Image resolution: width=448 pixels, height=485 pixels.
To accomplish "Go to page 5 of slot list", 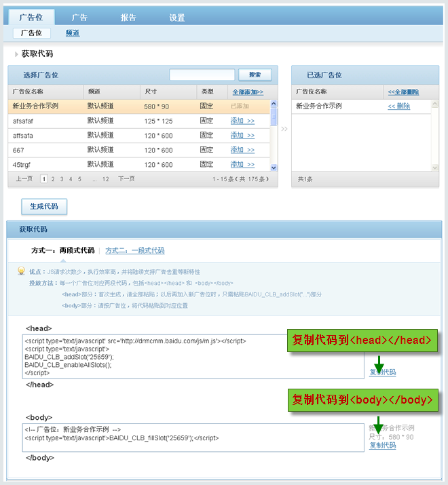I will [79, 179].
